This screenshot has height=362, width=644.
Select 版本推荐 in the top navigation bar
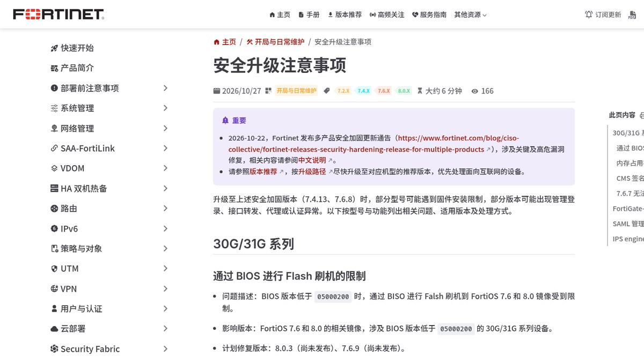tap(345, 14)
